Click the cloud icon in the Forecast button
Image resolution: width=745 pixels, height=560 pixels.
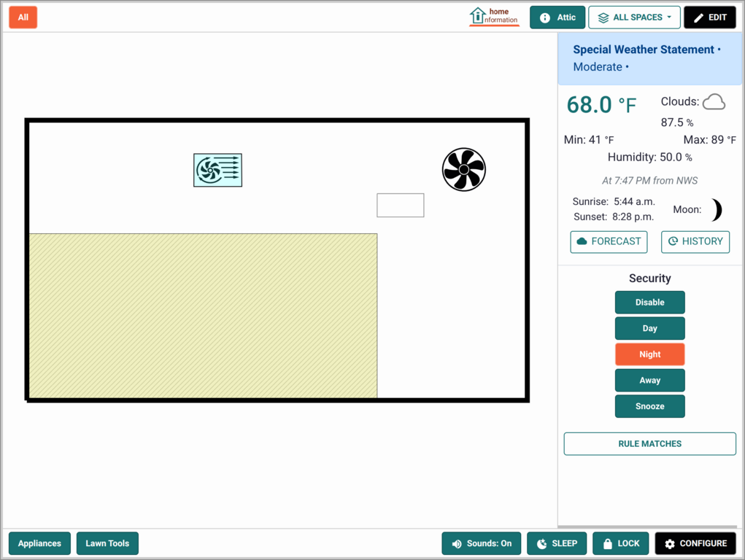click(582, 241)
